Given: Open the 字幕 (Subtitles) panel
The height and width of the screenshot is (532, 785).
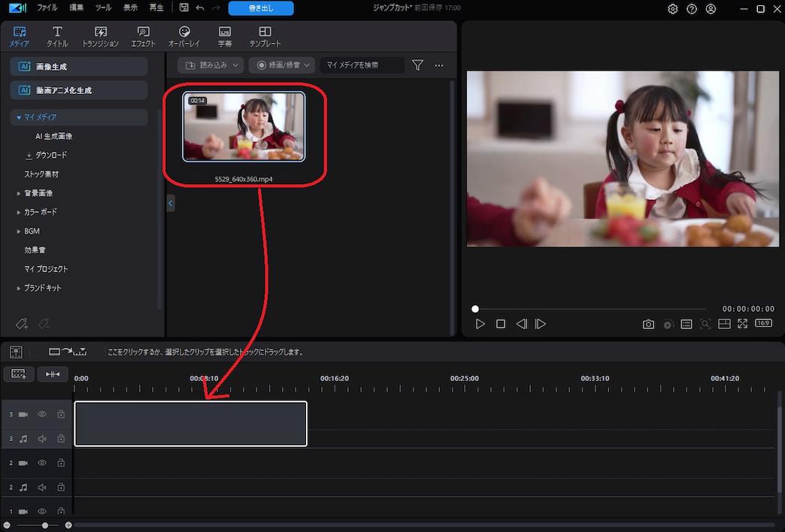Looking at the screenshot, I should [x=224, y=35].
